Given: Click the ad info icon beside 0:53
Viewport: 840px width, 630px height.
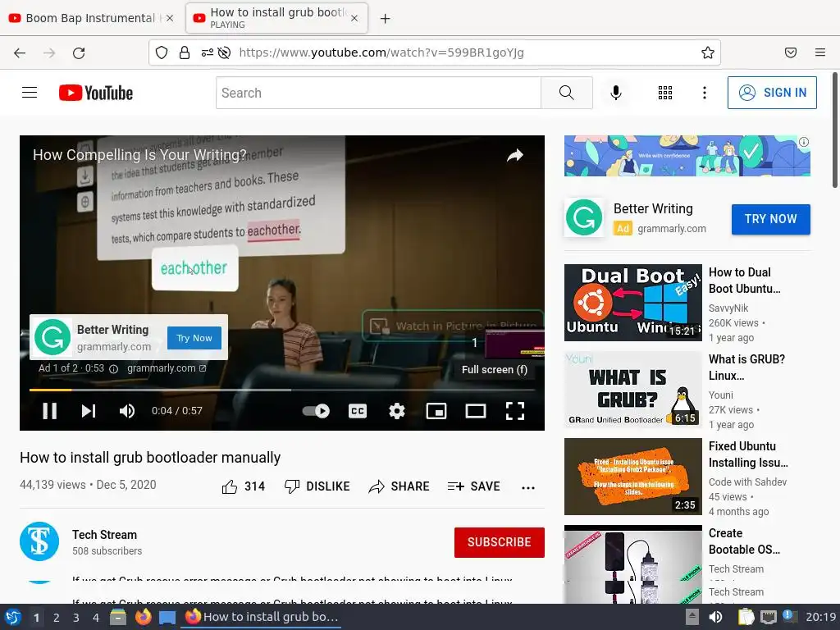Looking at the screenshot, I should click(113, 368).
